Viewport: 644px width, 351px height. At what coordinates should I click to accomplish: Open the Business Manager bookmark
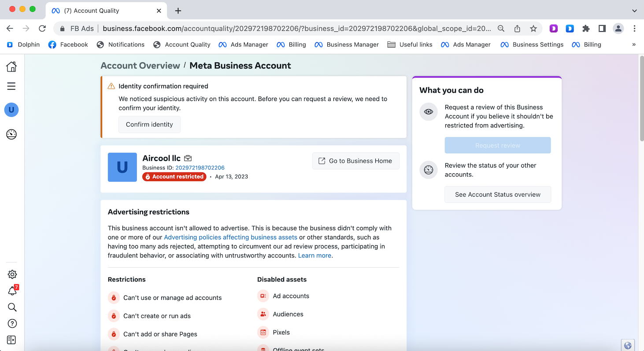347,45
